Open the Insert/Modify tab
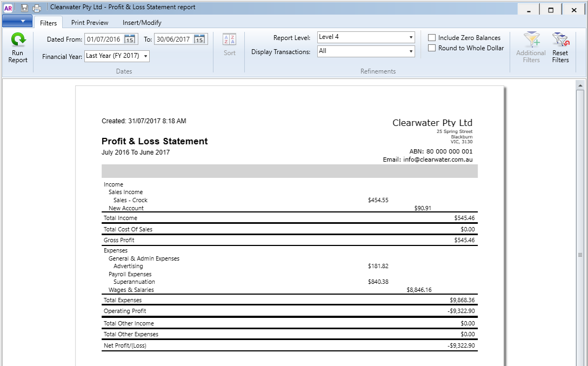The image size is (588, 366). click(142, 23)
